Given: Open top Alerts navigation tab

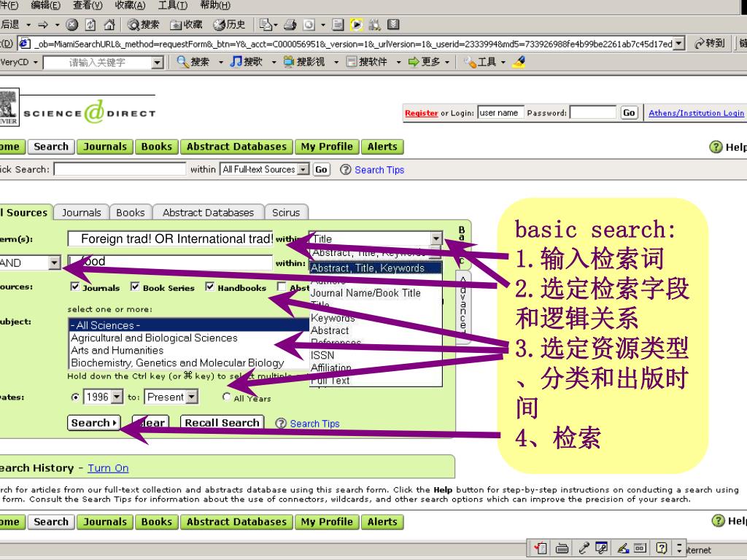Looking at the screenshot, I should (x=382, y=147).
